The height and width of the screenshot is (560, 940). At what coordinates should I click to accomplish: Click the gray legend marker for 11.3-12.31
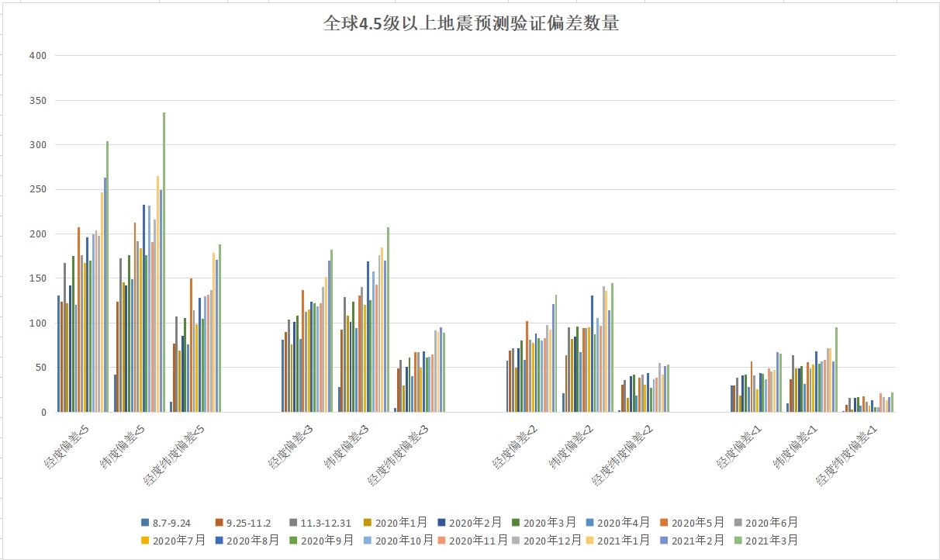point(294,522)
